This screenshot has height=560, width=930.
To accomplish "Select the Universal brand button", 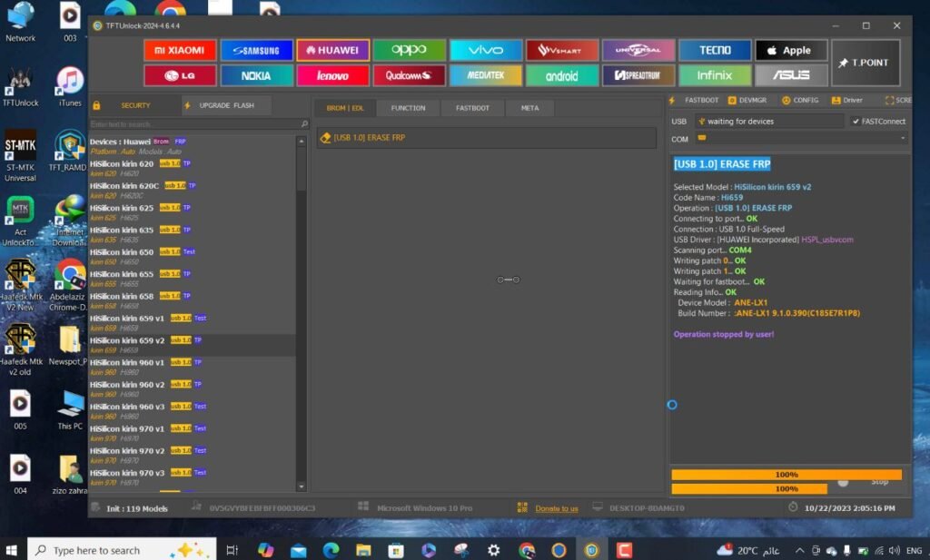I will pyautogui.click(x=638, y=50).
